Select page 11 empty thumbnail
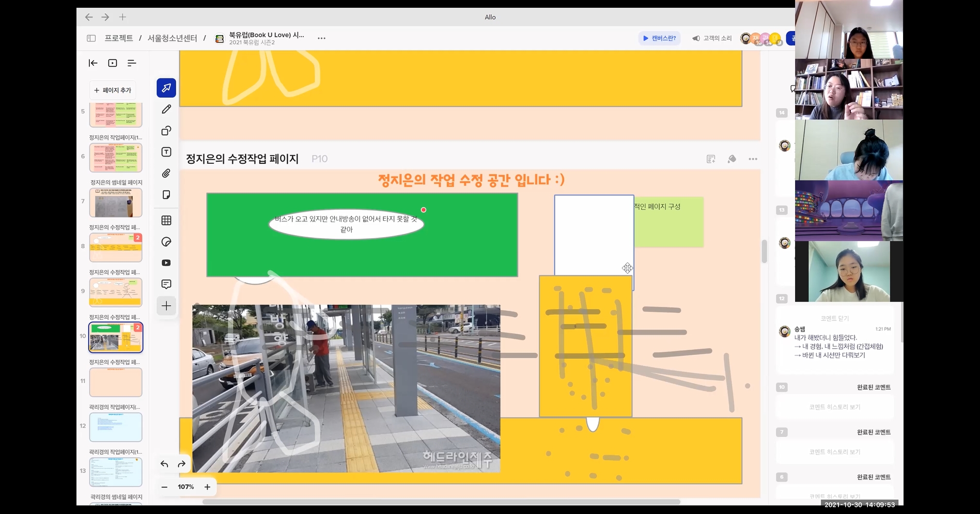Image resolution: width=980 pixels, height=514 pixels. click(x=116, y=382)
